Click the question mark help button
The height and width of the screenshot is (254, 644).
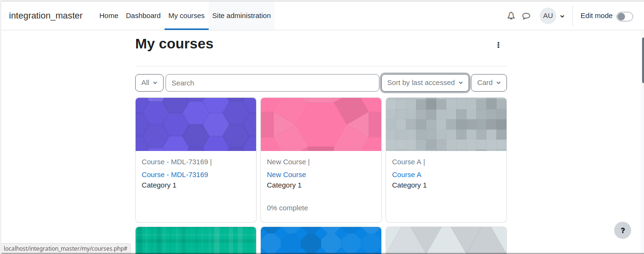[623, 230]
